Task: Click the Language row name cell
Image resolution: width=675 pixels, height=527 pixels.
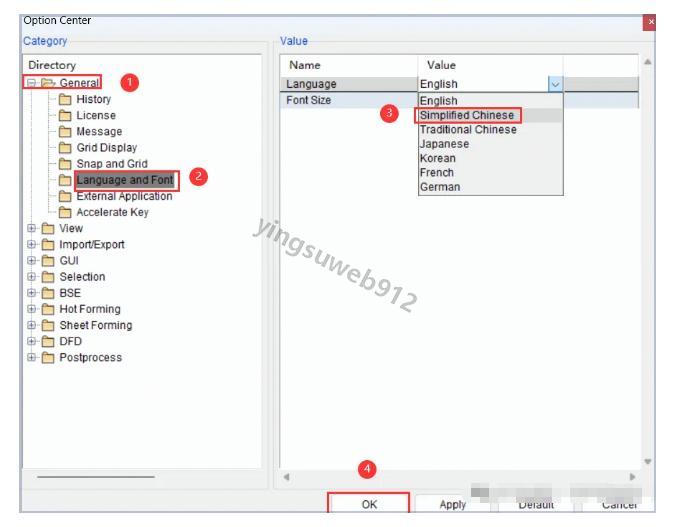Action: pyautogui.click(x=349, y=84)
